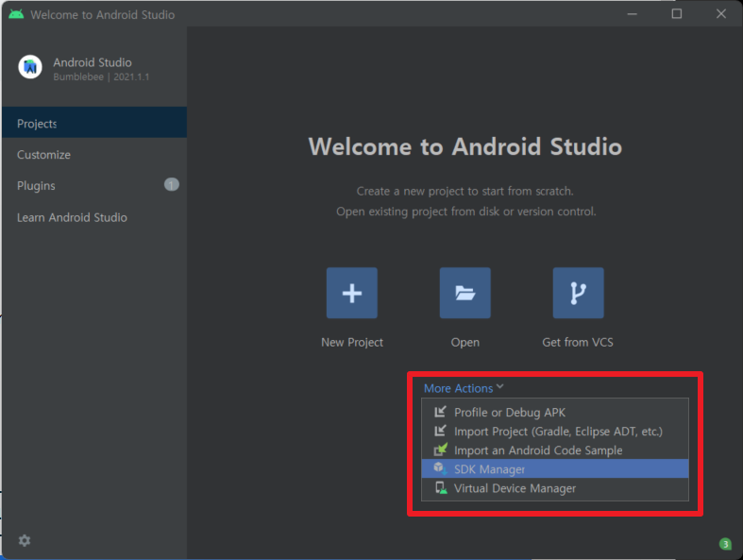Go to Learn Android Studio
The image size is (743, 560).
[94, 217]
